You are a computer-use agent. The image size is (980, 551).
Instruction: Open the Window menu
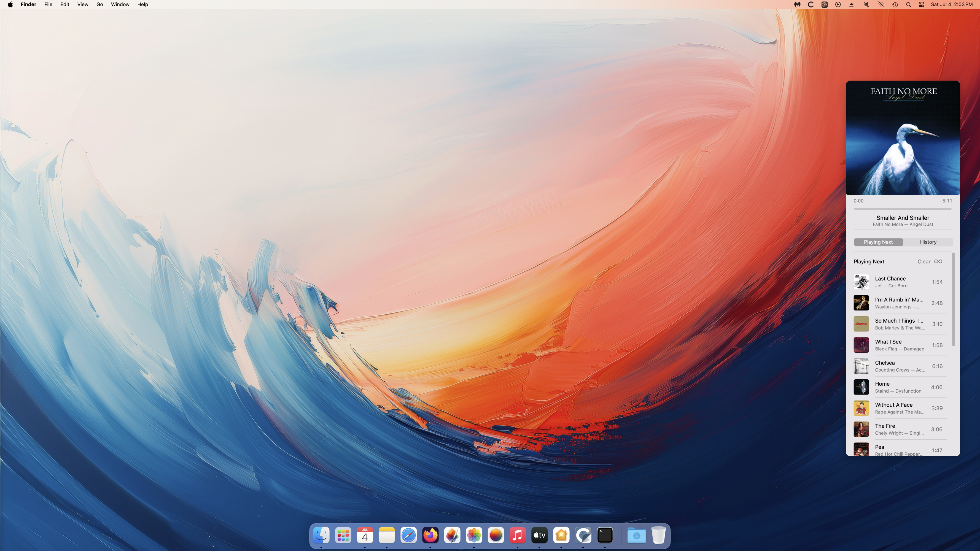pos(120,5)
